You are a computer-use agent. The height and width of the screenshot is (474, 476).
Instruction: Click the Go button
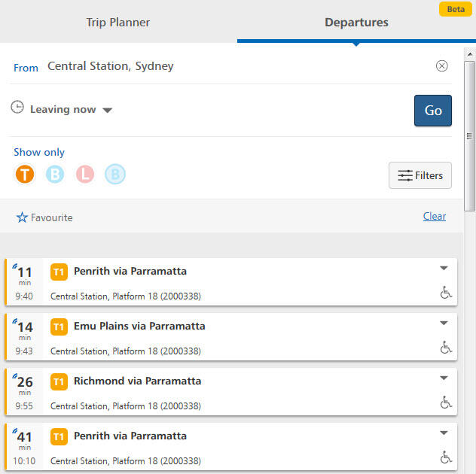[433, 111]
